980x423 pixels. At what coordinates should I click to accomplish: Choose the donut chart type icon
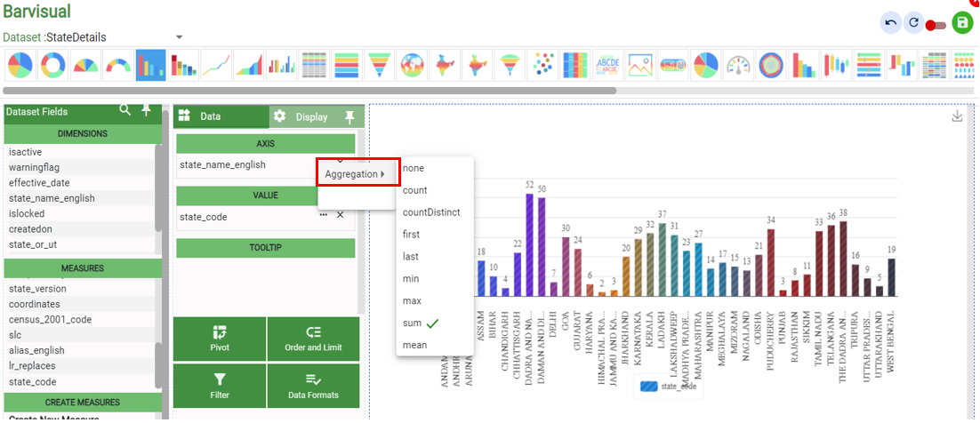[54, 65]
